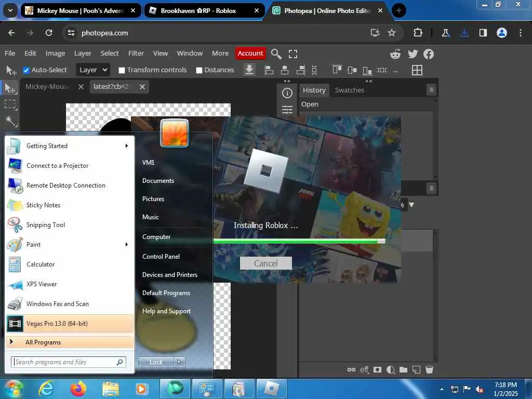532x399 pixels.
Task: Toggle the Auto-Select checkbox
Action: tap(26, 70)
